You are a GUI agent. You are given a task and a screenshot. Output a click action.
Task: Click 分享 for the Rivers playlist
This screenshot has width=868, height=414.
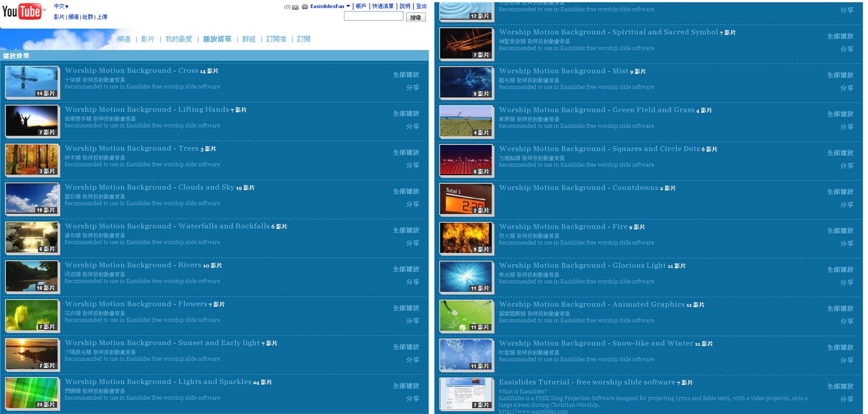pos(413,282)
